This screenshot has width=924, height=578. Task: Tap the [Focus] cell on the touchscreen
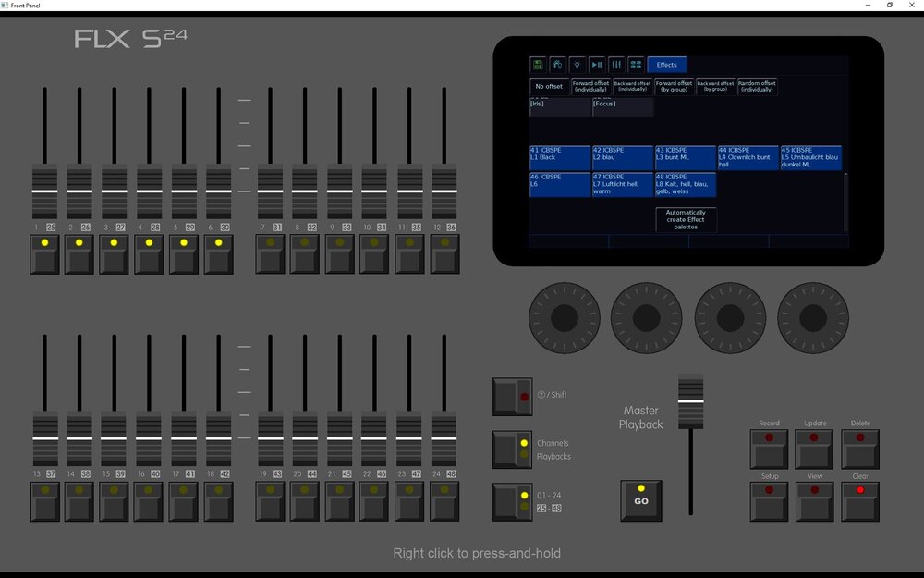[x=623, y=107]
